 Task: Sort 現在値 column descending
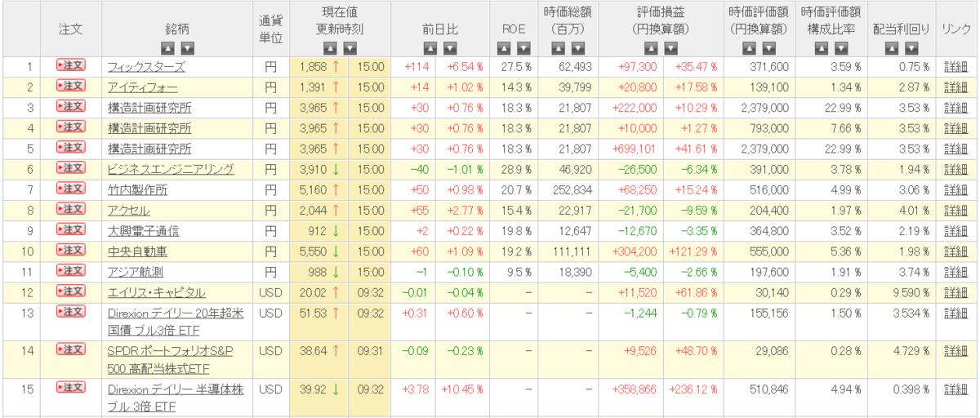[x=350, y=48]
